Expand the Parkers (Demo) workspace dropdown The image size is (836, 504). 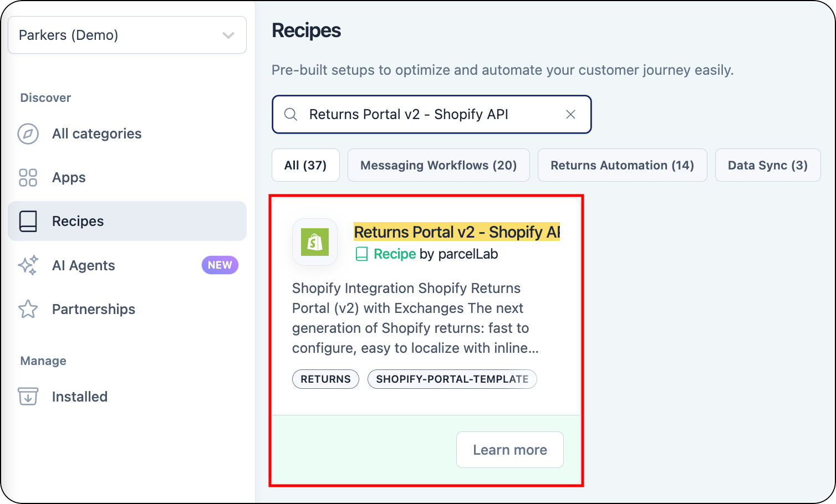(x=127, y=35)
